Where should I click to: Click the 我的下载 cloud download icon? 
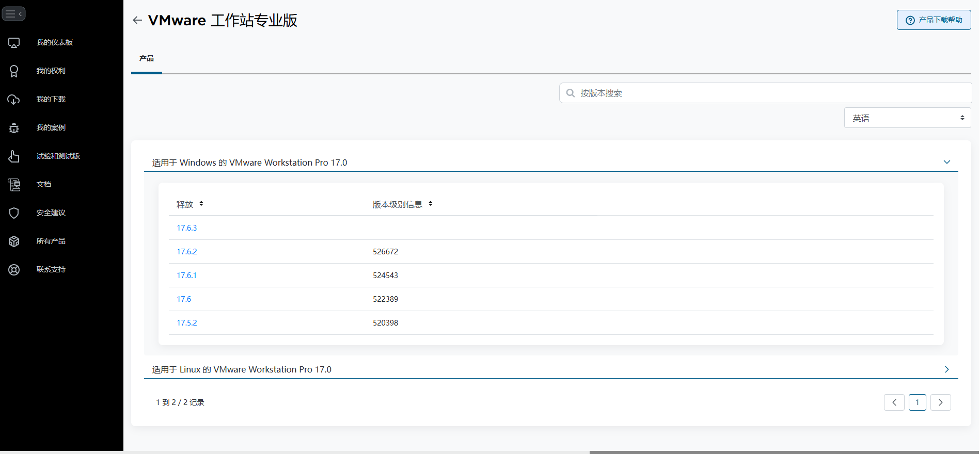pos(14,100)
